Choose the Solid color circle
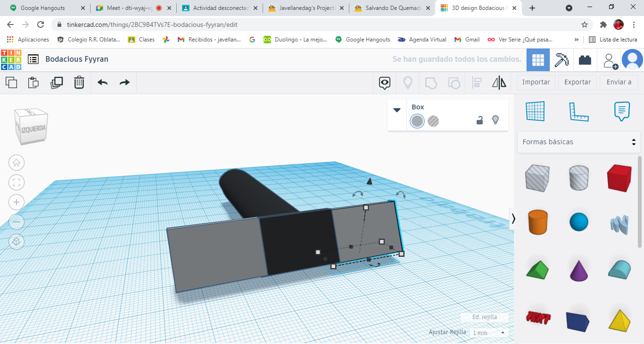This screenshot has height=344, width=644. pos(417,121)
